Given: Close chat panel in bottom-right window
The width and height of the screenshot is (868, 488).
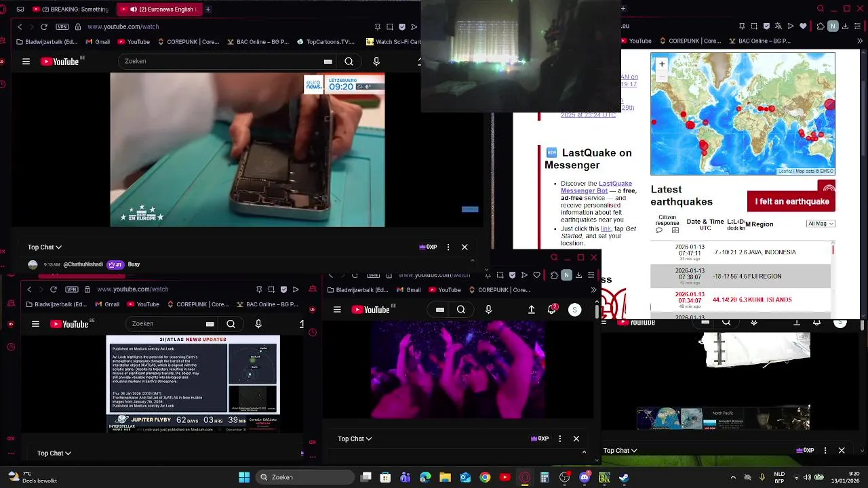Looking at the screenshot, I should click(x=842, y=450).
